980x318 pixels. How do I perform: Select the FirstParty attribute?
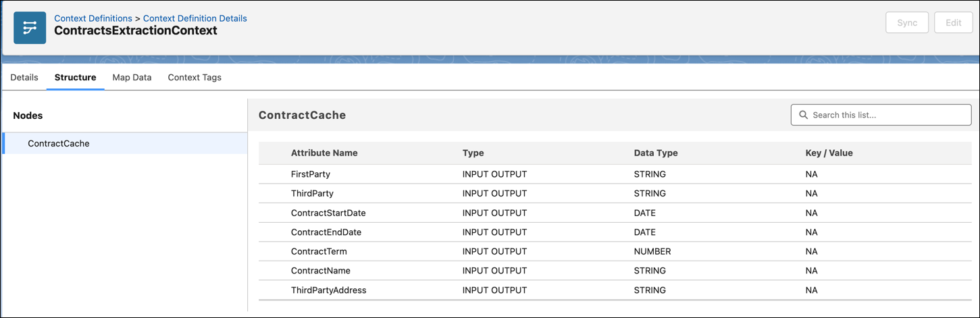pos(310,174)
